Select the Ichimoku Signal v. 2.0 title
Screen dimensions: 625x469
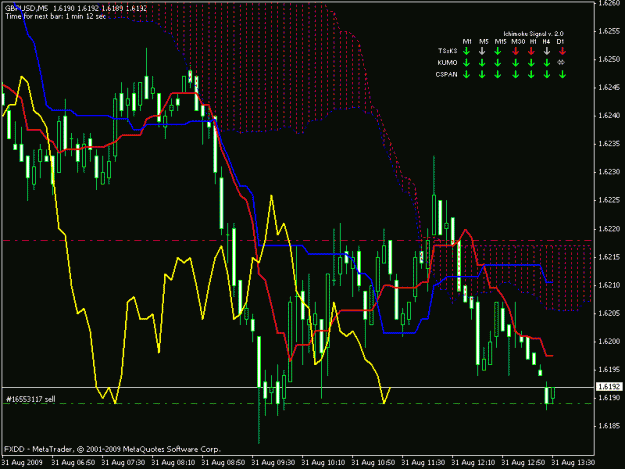[x=533, y=34]
